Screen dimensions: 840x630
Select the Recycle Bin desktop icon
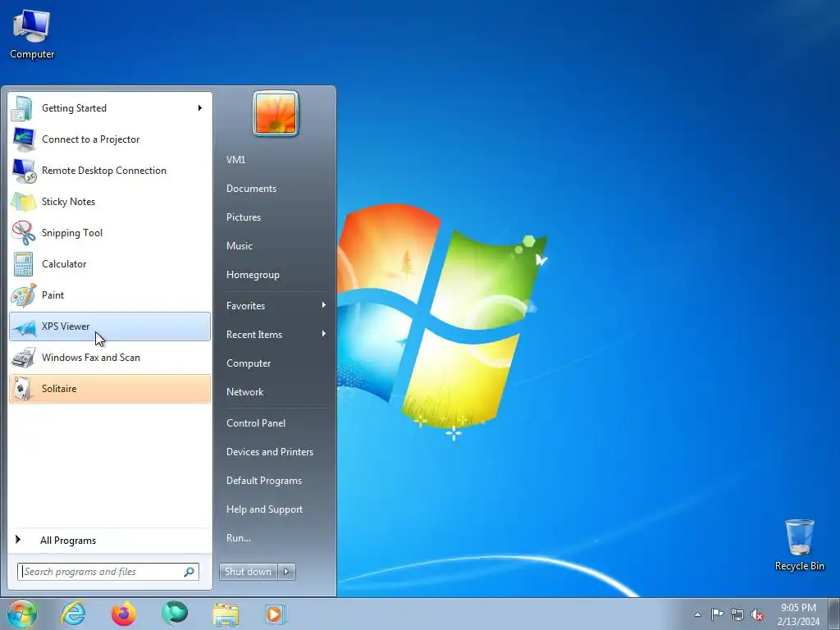[799, 545]
